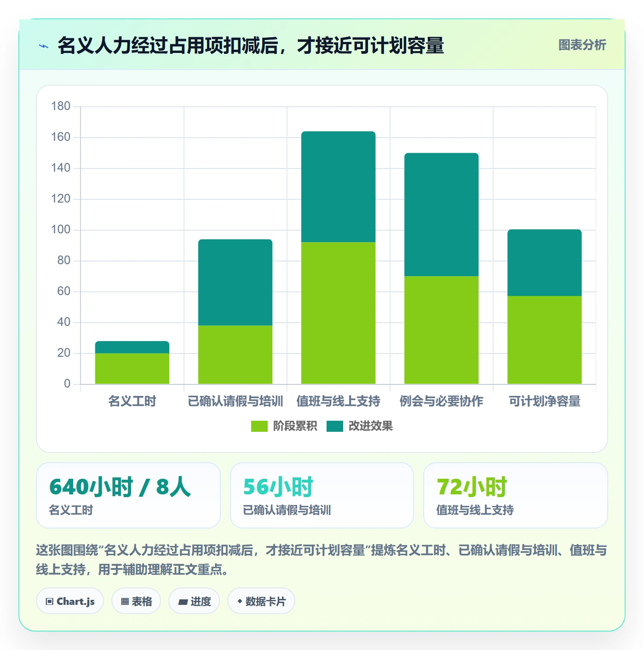Click the bar icon in the 进度 tag
Screen dimensions: 644x650
pos(183,602)
